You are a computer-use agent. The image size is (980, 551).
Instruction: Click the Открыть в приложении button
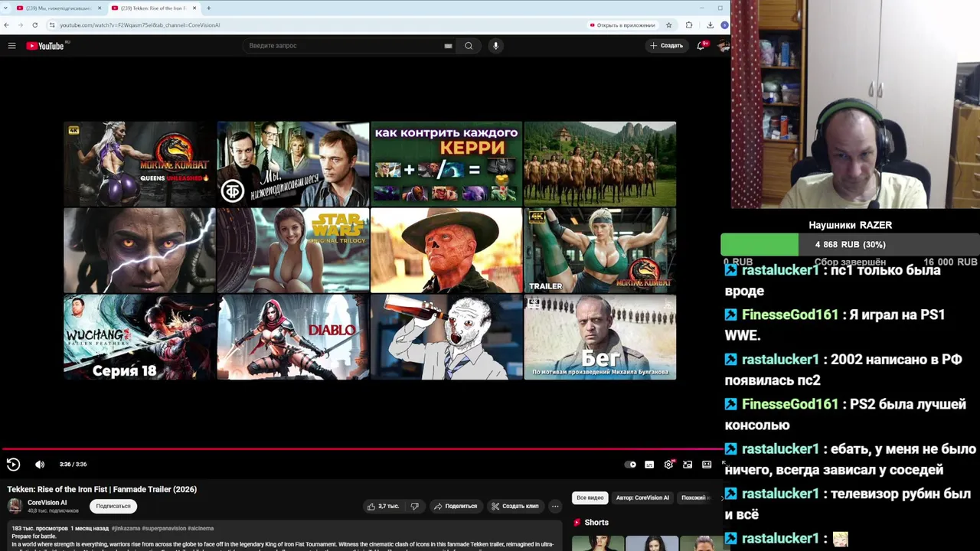tap(622, 25)
